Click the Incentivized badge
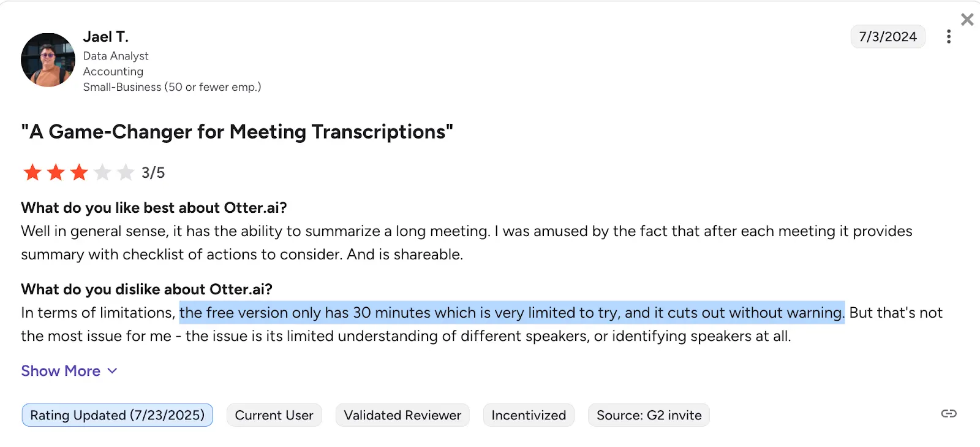The image size is (980, 447). [x=529, y=415]
